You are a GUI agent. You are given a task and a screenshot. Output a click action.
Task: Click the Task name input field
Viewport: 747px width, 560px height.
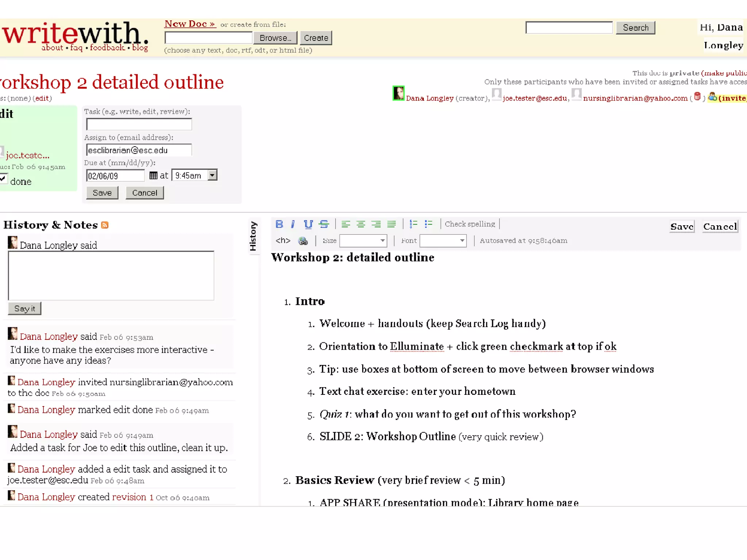(x=139, y=124)
